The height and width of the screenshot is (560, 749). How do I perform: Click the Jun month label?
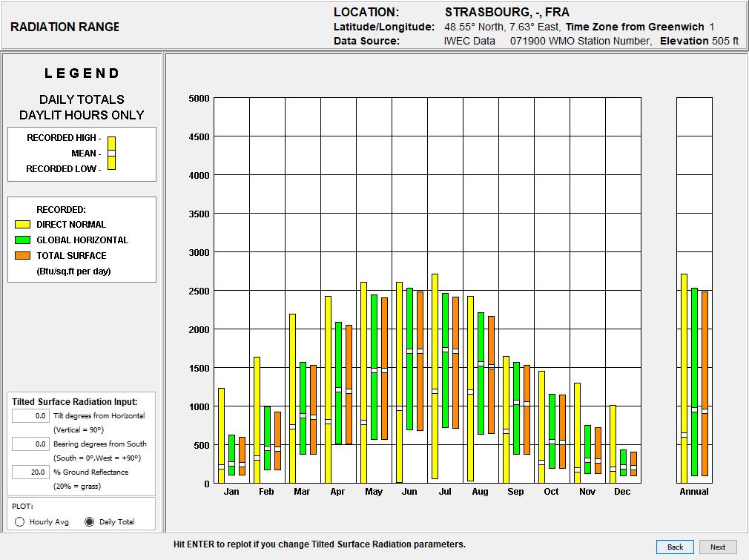[409, 491]
